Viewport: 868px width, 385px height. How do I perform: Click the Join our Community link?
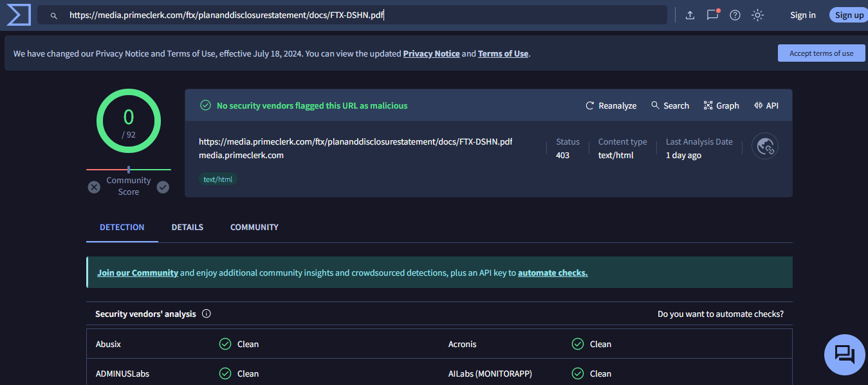click(x=138, y=273)
